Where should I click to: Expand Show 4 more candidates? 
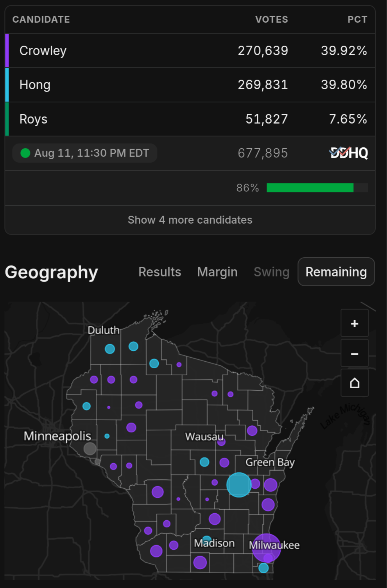click(x=190, y=220)
